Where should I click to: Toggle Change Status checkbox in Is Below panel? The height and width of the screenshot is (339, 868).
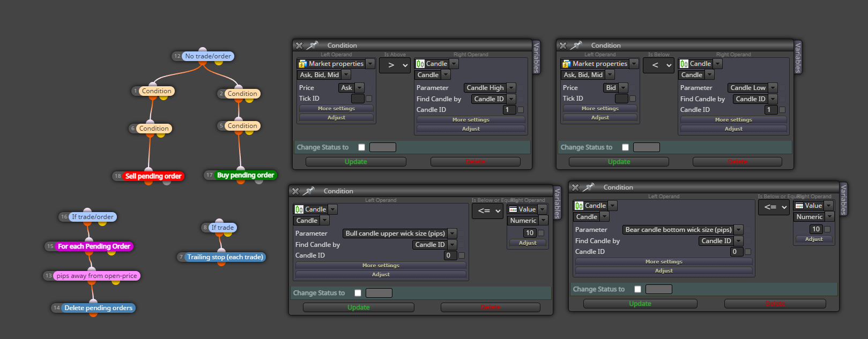point(625,147)
